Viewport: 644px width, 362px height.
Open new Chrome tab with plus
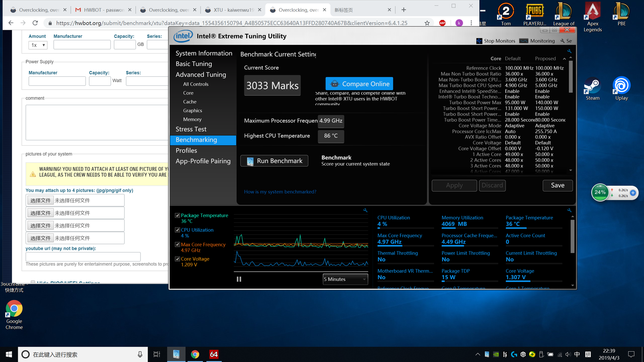pyautogui.click(x=404, y=10)
